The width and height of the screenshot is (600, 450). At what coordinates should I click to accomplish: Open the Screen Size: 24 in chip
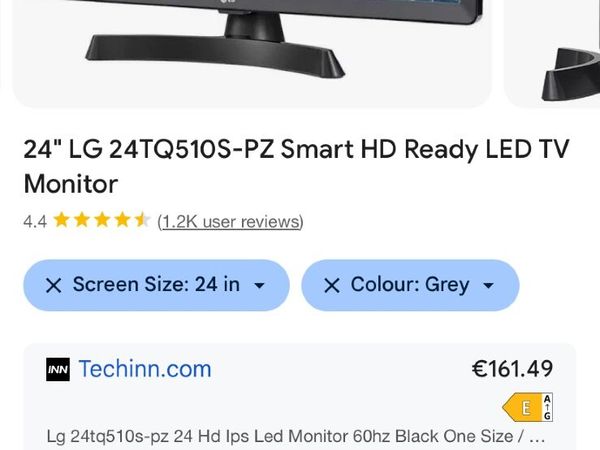click(156, 285)
